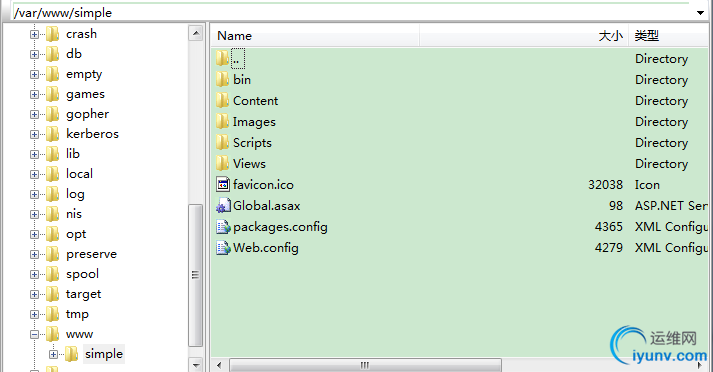Select the simple folder label in tree
This screenshot has height=372, width=713.
104,354
